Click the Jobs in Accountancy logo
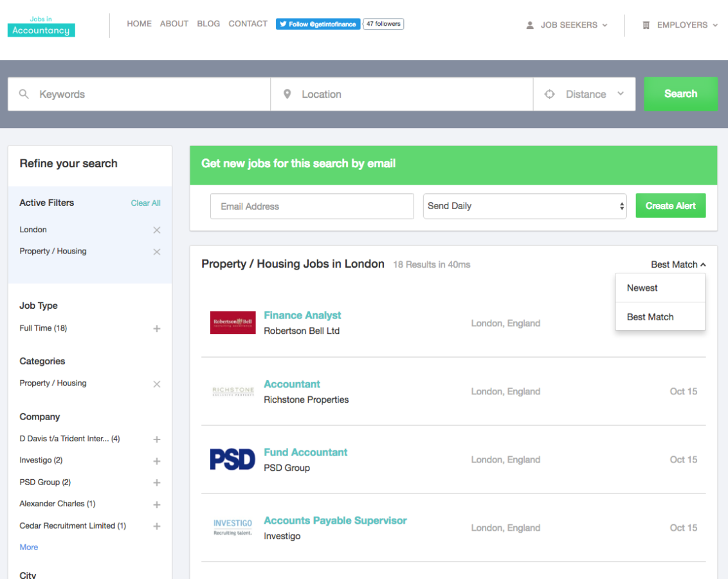This screenshot has width=728, height=579. (x=41, y=26)
